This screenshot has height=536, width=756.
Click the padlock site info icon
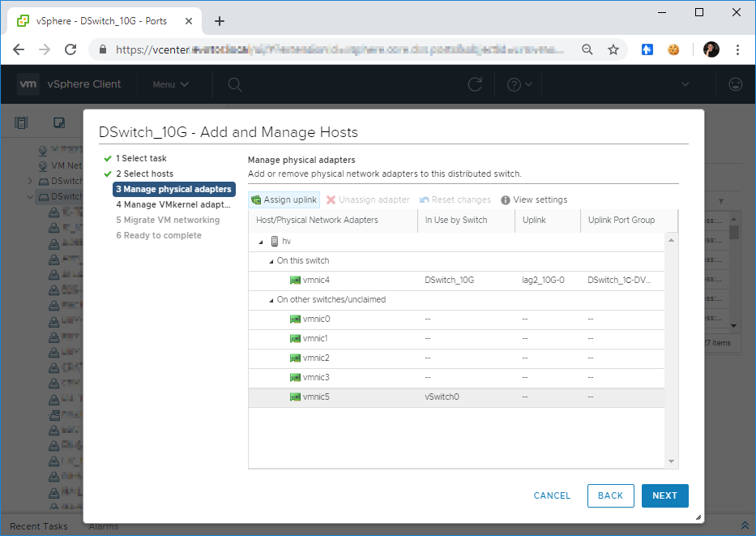[x=103, y=49]
